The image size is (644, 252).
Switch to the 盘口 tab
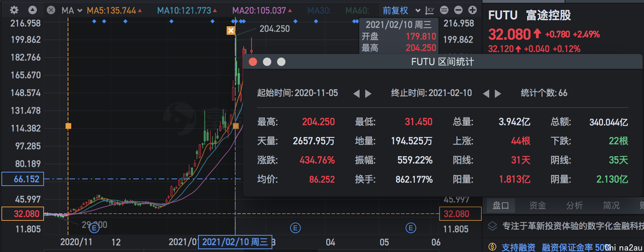tap(501, 206)
